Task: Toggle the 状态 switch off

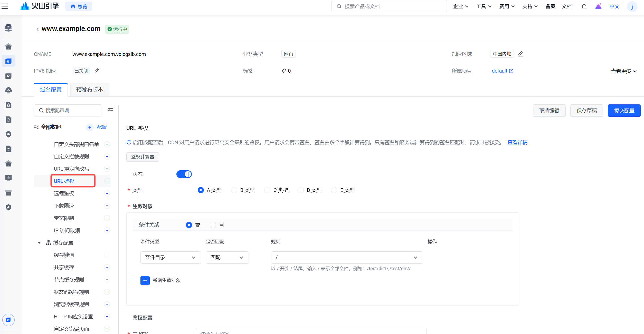Action: [x=184, y=174]
